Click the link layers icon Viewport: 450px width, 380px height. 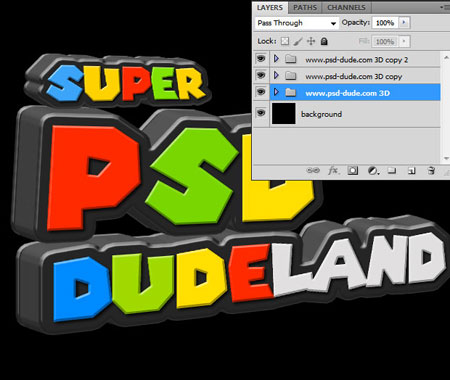point(313,171)
